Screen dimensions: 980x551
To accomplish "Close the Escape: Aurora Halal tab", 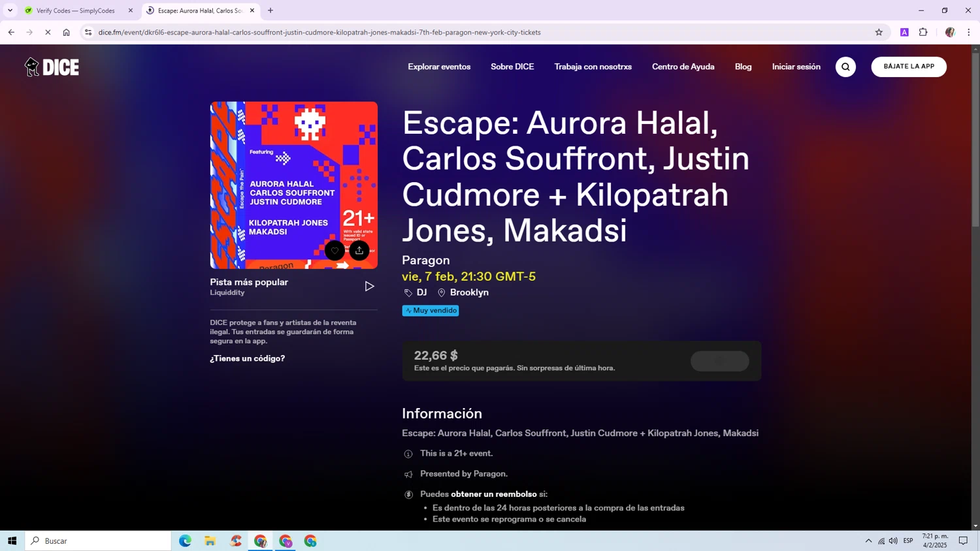I will point(252,10).
